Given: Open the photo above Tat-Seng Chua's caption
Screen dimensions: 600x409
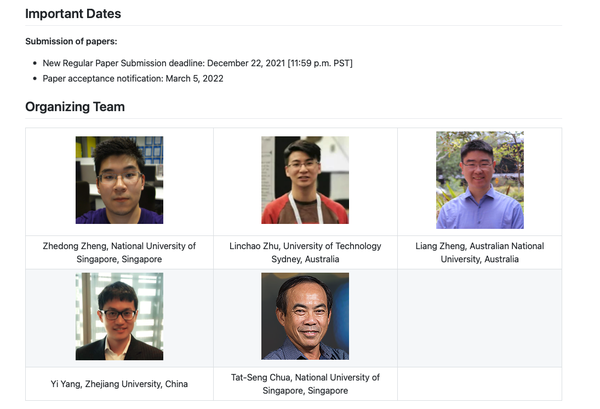Looking at the screenshot, I should tap(305, 316).
